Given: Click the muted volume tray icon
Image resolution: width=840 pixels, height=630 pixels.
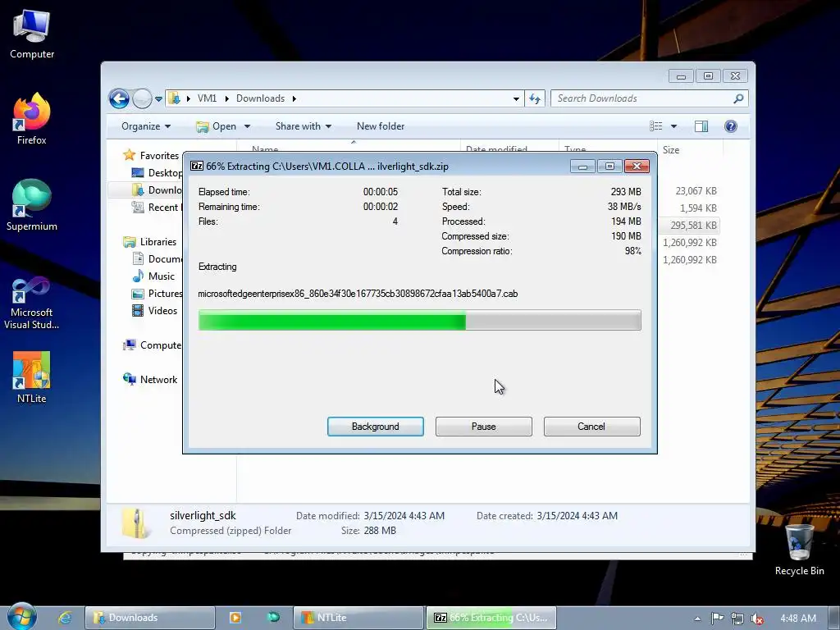Looking at the screenshot, I should (757, 619).
